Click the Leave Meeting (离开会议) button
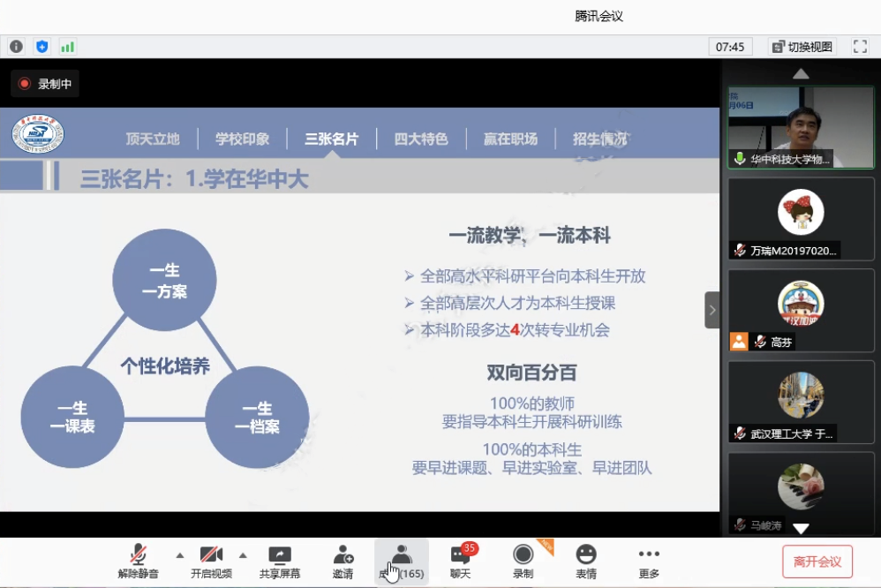Screen dimensions: 881x588 click(817, 562)
